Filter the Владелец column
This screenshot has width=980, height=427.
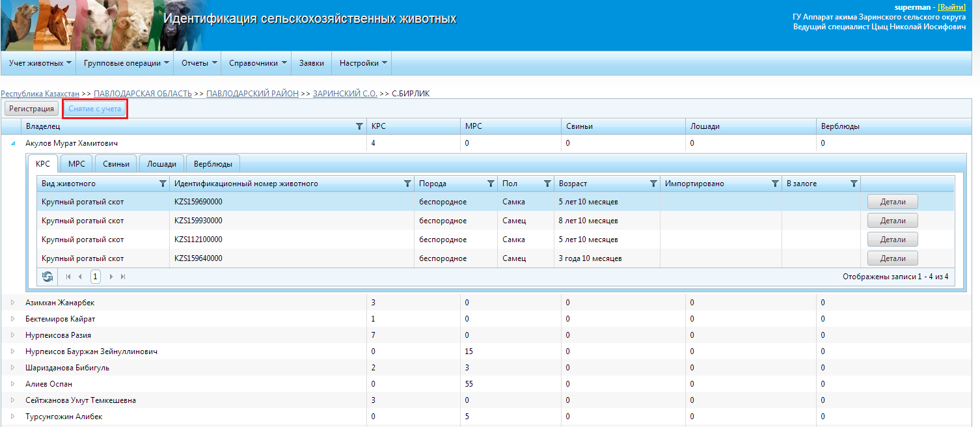pos(359,126)
